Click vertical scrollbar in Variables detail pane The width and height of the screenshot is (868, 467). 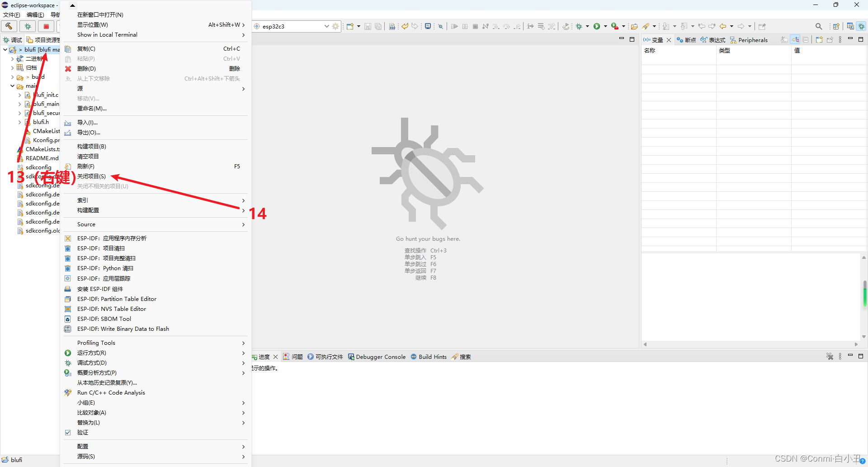pyautogui.click(x=864, y=297)
